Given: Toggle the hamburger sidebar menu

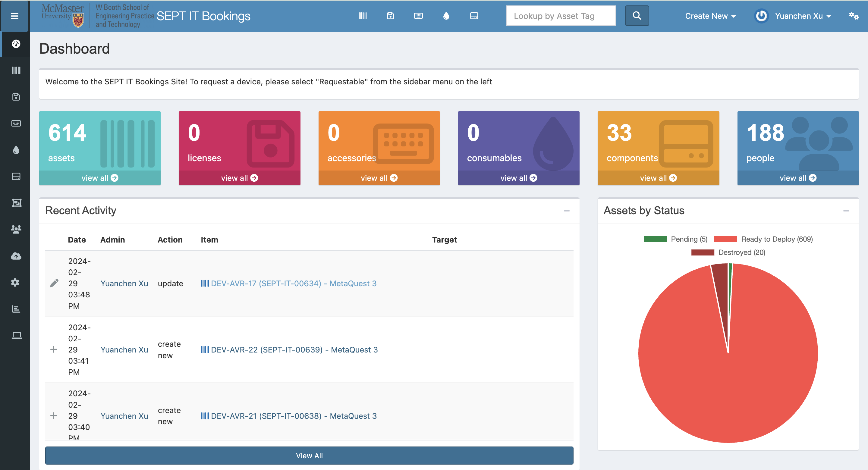Looking at the screenshot, I should pos(14,16).
